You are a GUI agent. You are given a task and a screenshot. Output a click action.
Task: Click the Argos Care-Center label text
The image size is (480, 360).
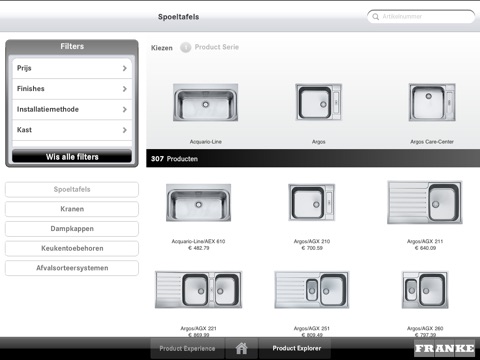click(432, 142)
